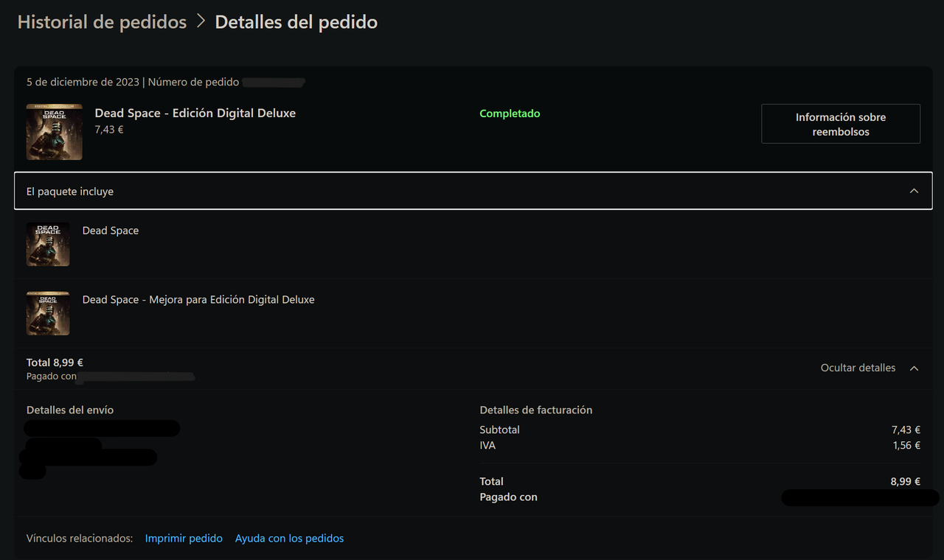Click the chevron next to Ocultar detalles
The height and width of the screenshot is (560, 944).
pos(914,368)
